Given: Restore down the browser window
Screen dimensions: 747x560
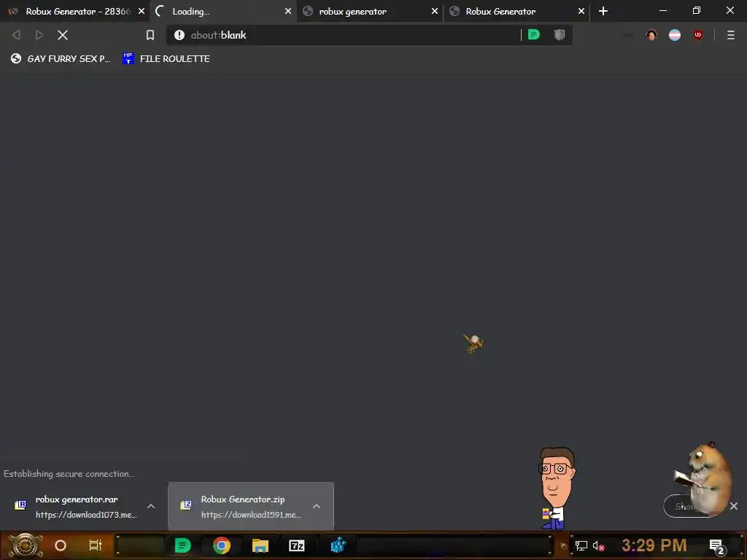Looking at the screenshot, I should click(697, 10).
